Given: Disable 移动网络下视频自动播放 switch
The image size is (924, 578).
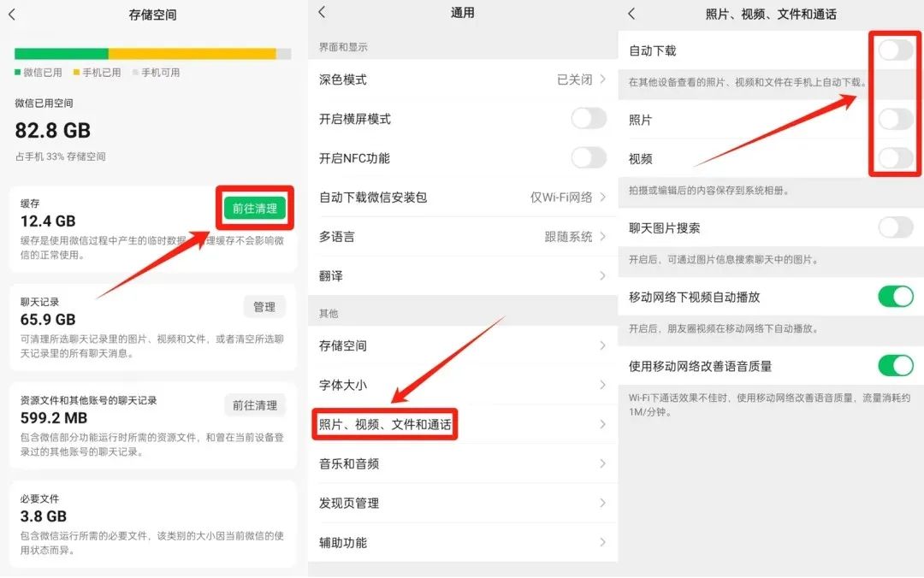Looking at the screenshot, I should 896,297.
